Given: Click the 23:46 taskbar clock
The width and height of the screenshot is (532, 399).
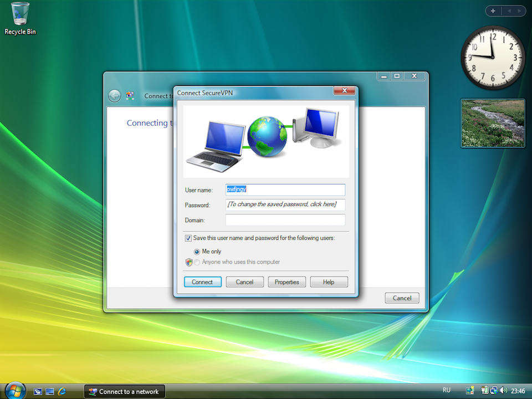Looking at the screenshot, I should pos(518,391).
